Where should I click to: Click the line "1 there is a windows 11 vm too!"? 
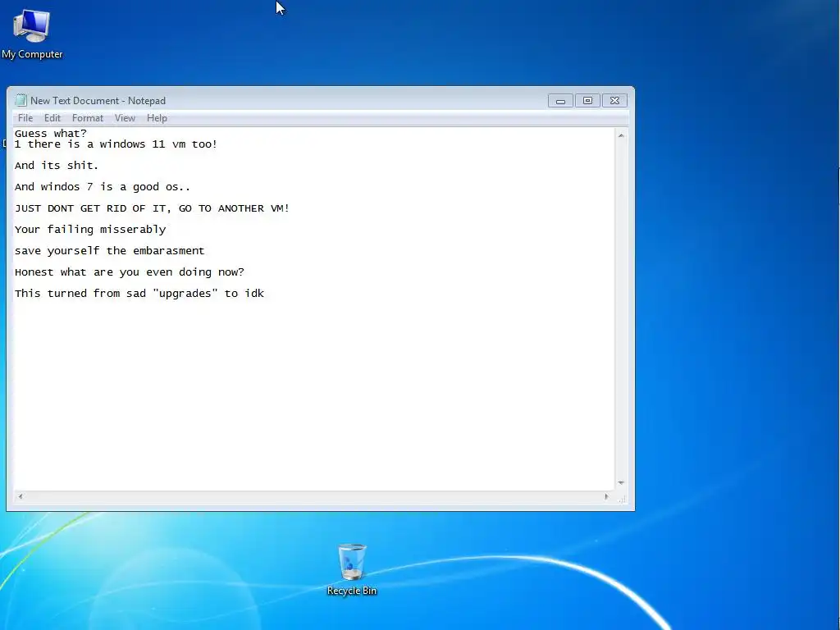(116, 144)
